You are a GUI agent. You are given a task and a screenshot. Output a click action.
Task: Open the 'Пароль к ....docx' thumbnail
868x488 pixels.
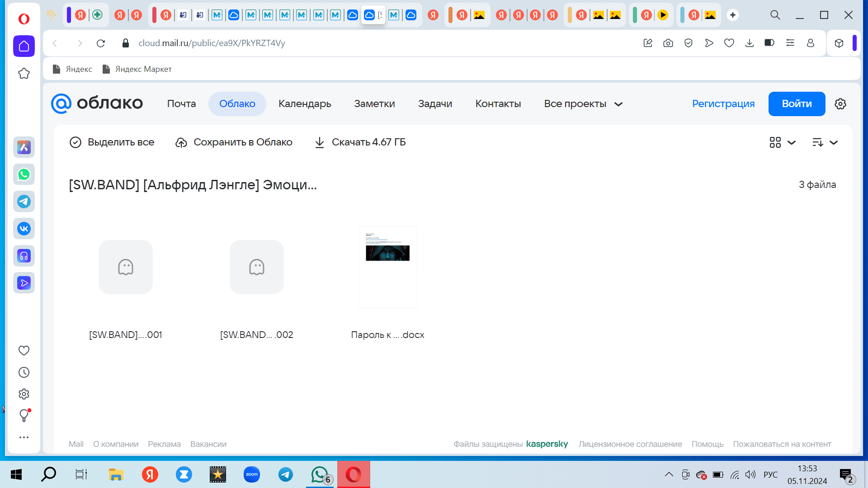pos(387,267)
